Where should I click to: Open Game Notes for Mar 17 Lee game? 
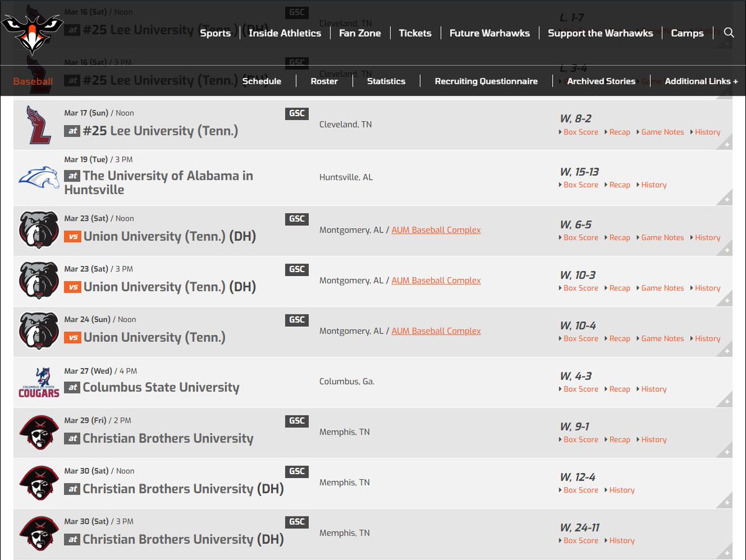(663, 132)
